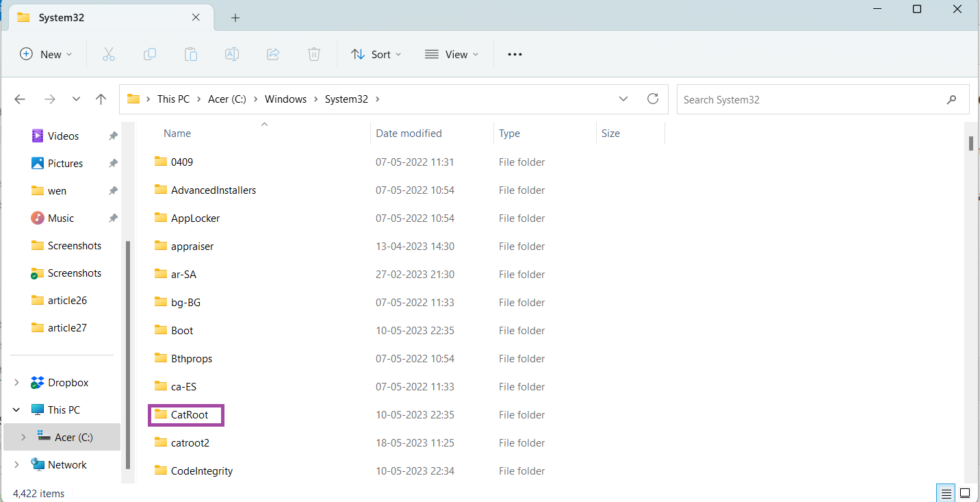Click the Paste clipboard icon
This screenshot has width=980, height=502.
(191, 54)
